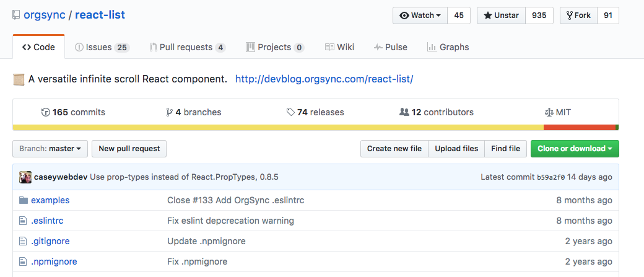Click the .gitignore file icon

point(23,241)
